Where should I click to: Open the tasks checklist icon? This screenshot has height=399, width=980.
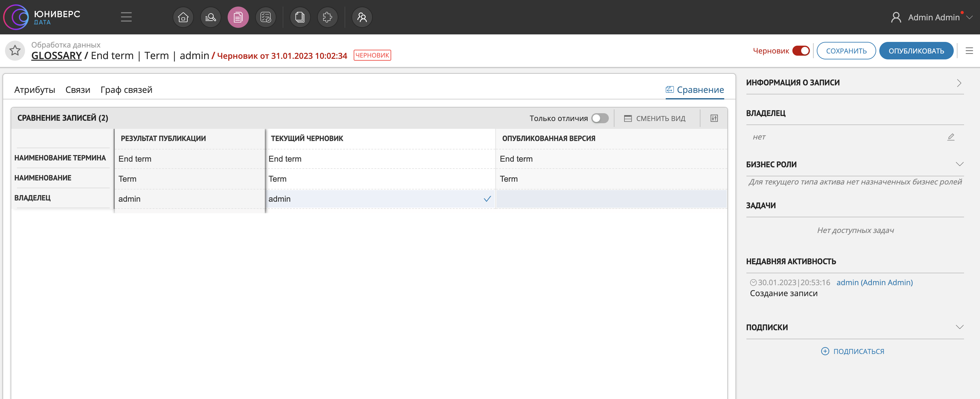[265, 17]
